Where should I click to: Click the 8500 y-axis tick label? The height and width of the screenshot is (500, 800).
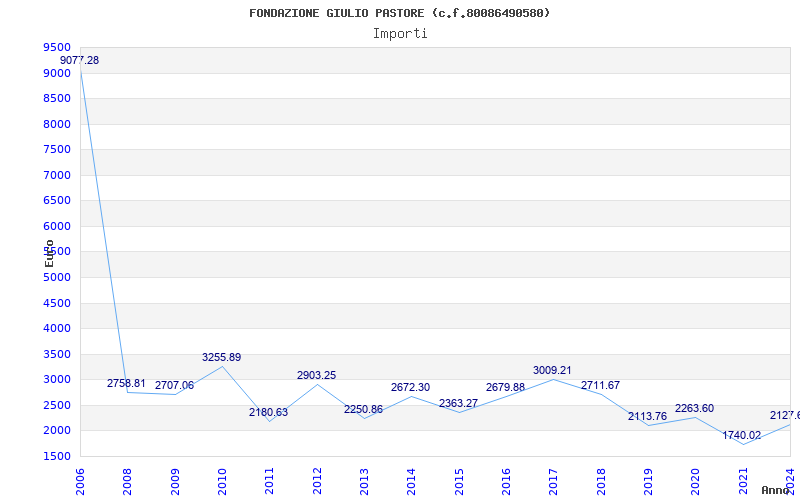[x=57, y=98]
